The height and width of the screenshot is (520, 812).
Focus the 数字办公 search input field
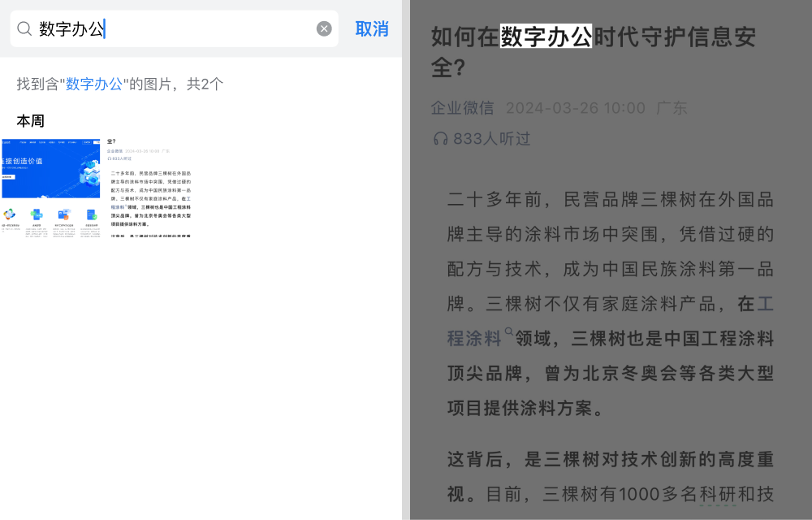point(171,29)
